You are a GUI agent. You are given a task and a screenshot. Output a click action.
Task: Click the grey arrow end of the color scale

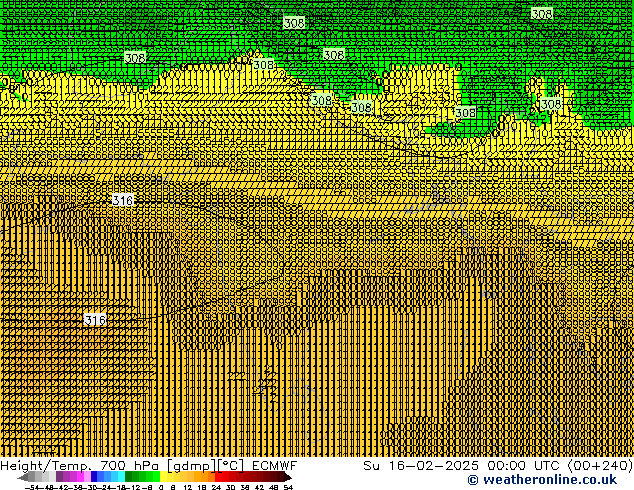pos(23,478)
